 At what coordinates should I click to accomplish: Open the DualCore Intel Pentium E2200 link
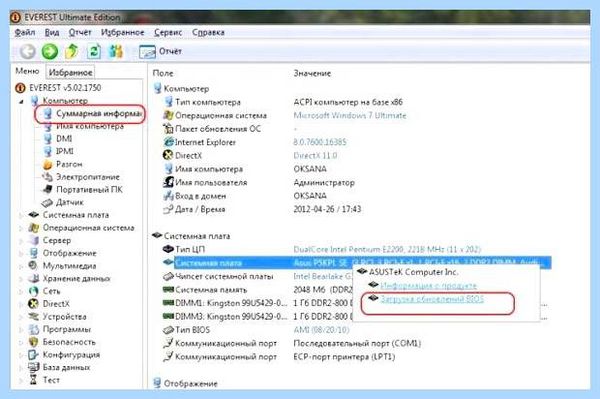point(387,249)
